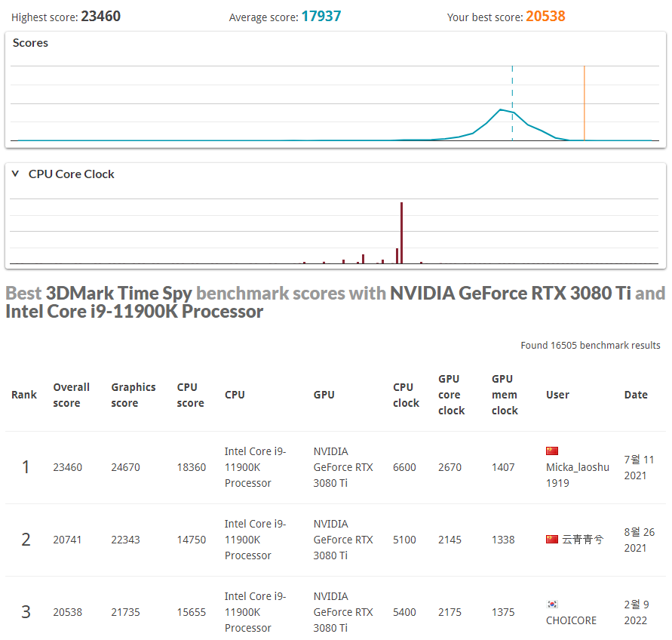Click the peak of the Scores distribution curve
The width and height of the screenshot is (672, 640).
coord(500,110)
